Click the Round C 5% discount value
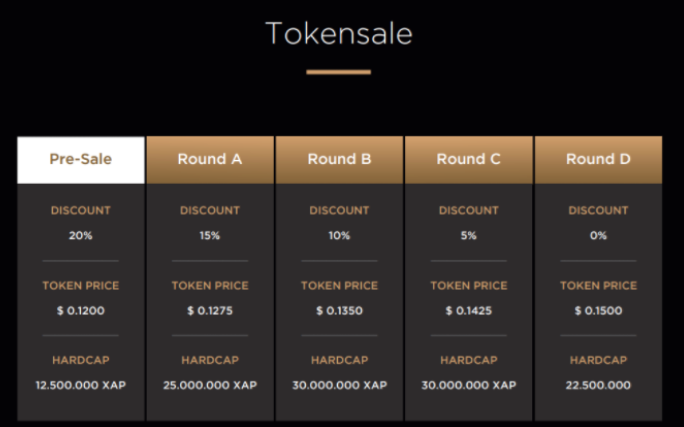684x427 pixels. click(x=469, y=236)
